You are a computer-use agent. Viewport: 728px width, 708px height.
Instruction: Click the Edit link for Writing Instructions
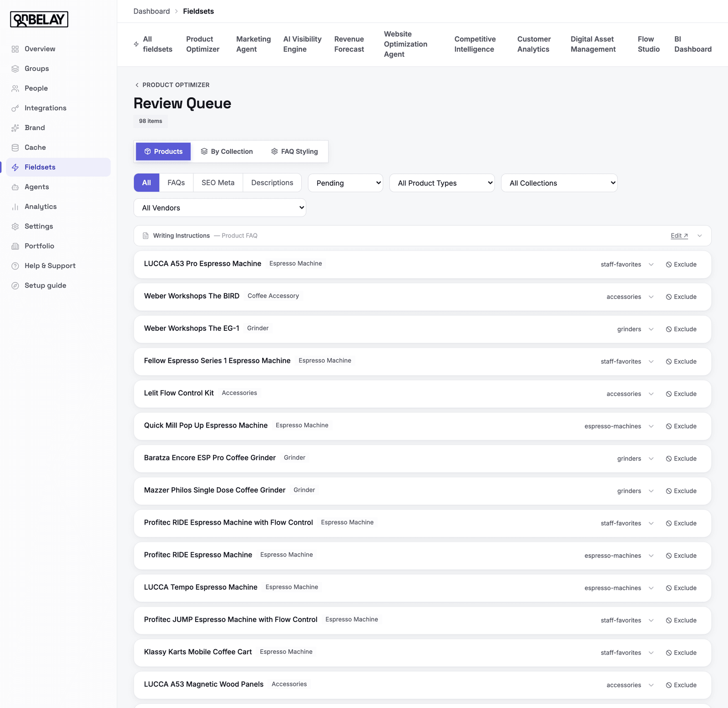pyautogui.click(x=679, y=236)
